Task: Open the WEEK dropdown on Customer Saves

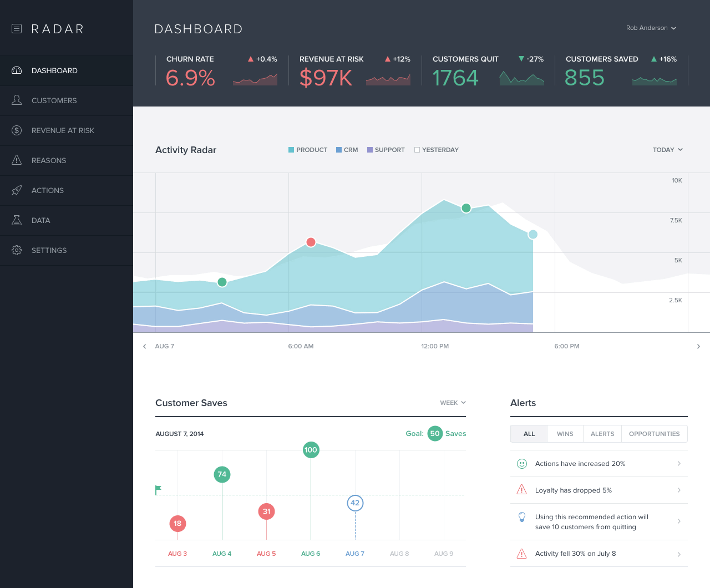Action: [453, 403]
